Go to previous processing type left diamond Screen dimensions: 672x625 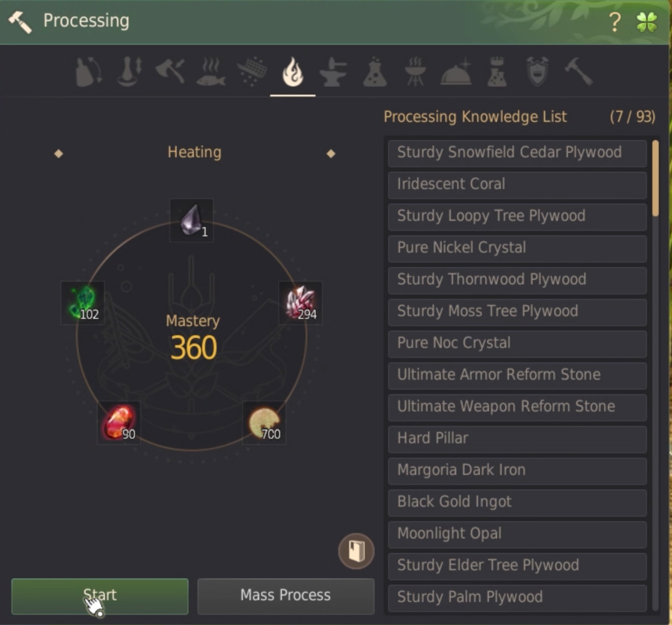click(59, 153)
